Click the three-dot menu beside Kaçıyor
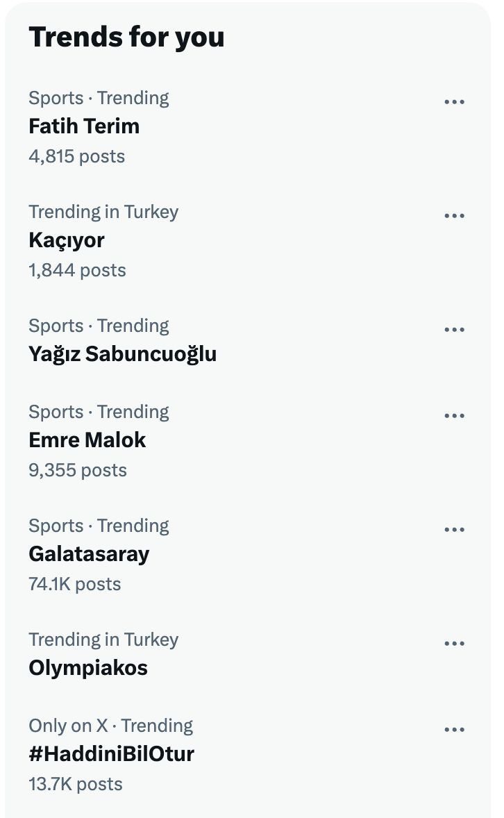This screenshot has width=504, height=818. click(x=454, y=216)
